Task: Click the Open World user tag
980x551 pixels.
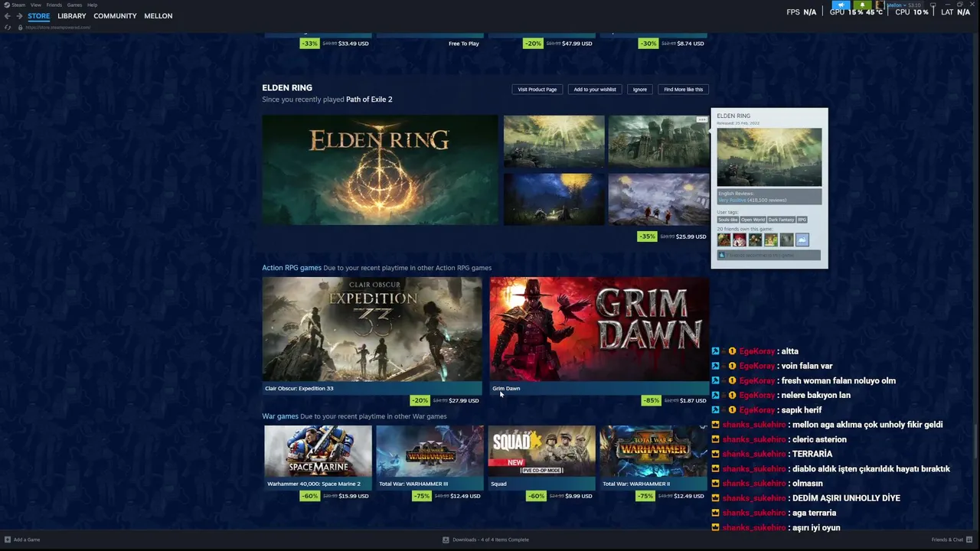Action: (x=753, y=220)
